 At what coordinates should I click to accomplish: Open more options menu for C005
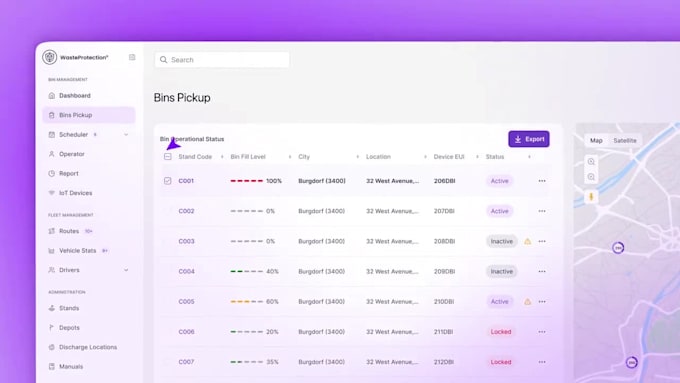click(542, 301)
